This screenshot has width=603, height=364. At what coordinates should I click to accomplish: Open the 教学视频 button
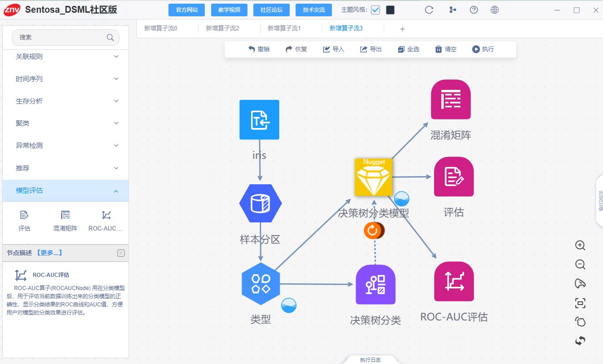229,10
